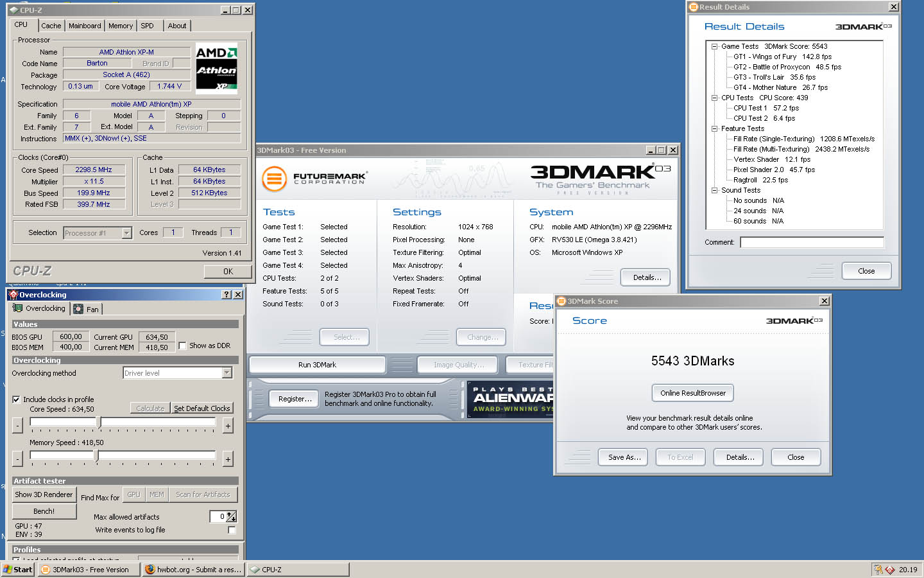Switch to the Mainboard tab

tap(85, 26)
